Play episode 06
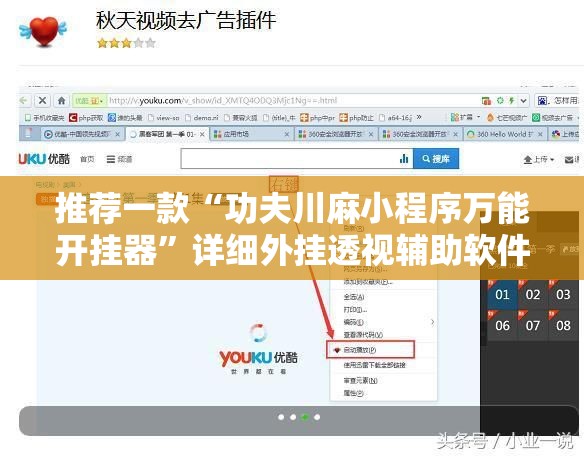Screen dimensions: 584x456 [x=502, y=326]
